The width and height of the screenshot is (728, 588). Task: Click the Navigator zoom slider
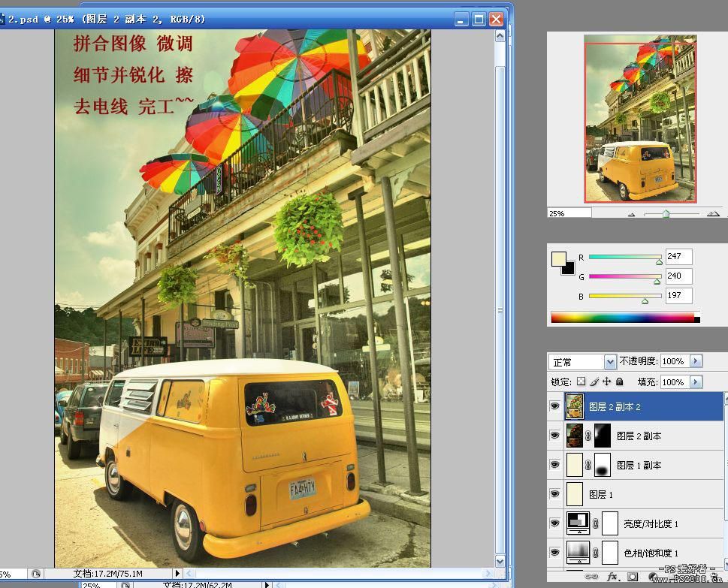coord(672,214)
